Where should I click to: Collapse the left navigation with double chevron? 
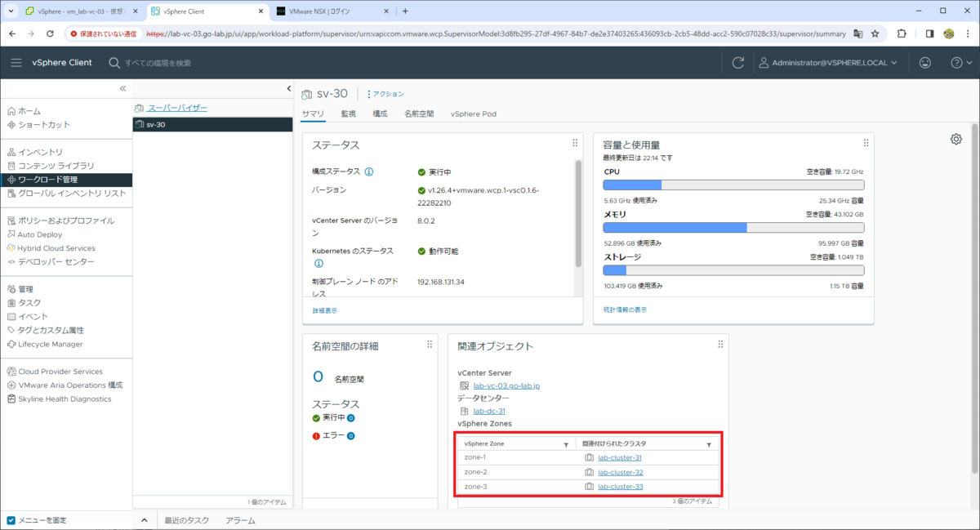point(122,88)
